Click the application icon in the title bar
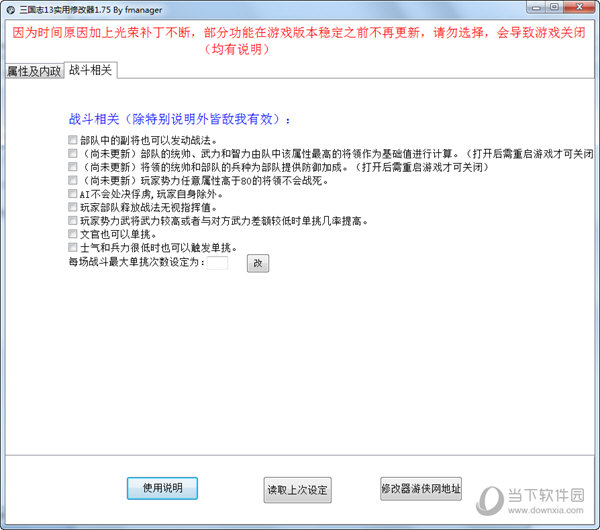 click(11, 10)
